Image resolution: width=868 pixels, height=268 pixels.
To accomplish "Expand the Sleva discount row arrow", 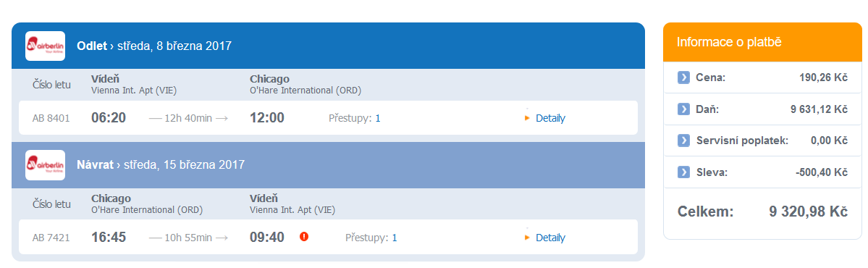I will [683, 172].
